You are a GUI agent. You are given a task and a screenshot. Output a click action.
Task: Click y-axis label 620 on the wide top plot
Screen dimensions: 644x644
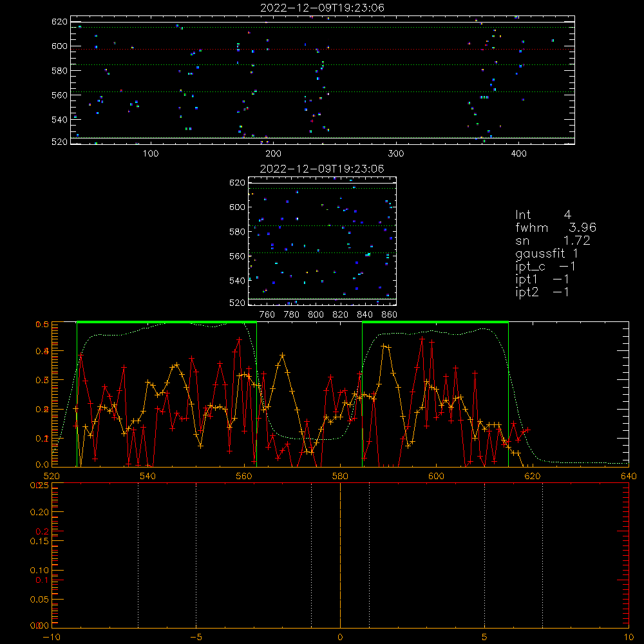pos(59,22)
